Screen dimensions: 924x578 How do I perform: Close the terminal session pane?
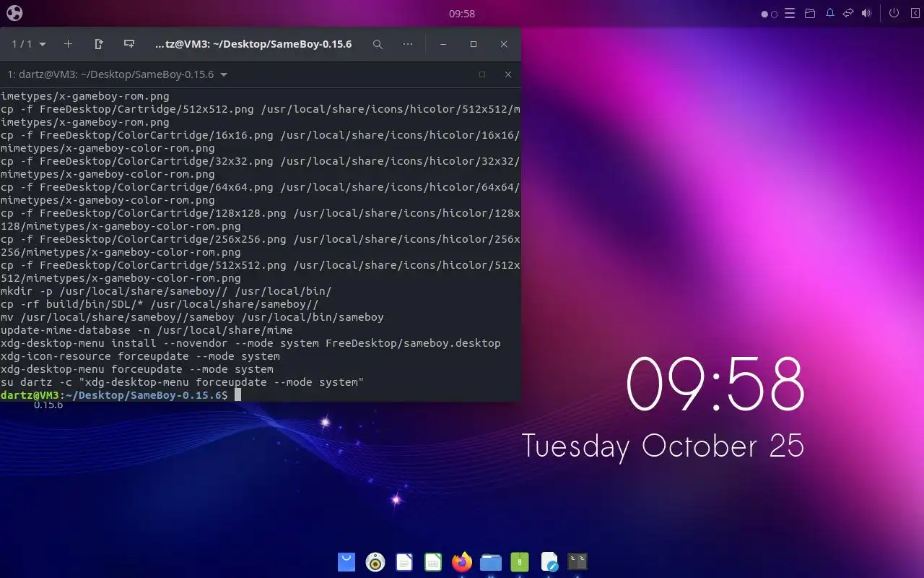coord(508,74)
